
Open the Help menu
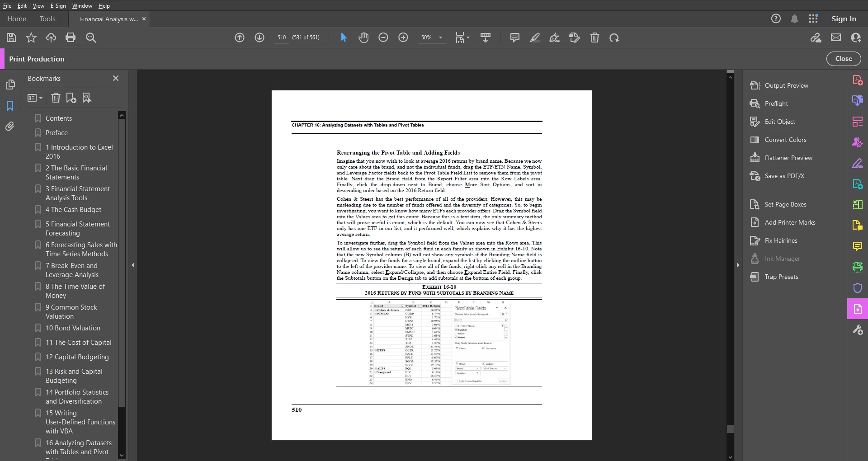(x=104, y=5)
